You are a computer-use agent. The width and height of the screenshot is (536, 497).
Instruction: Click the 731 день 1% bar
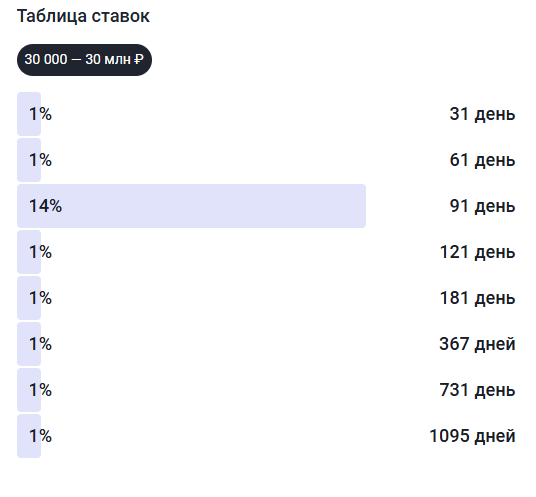(x=29, y=390)
